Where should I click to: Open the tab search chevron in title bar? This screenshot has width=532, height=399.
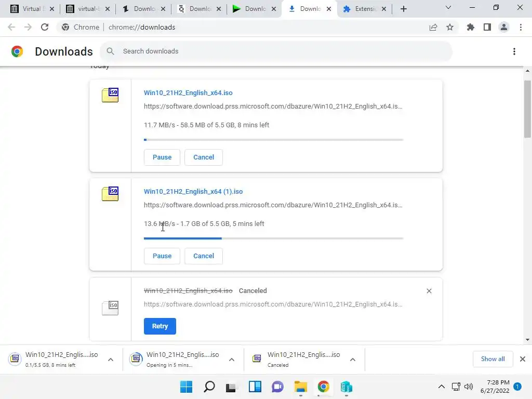448,7
